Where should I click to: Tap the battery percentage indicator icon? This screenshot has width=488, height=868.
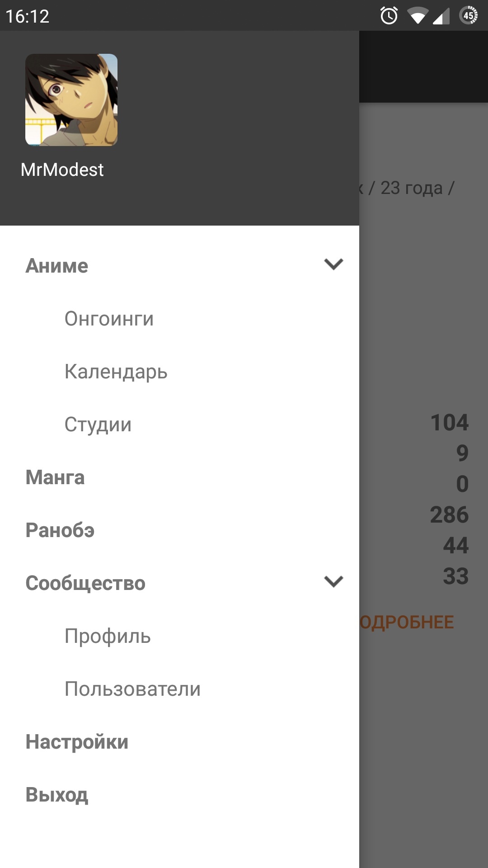coord(469,15)
